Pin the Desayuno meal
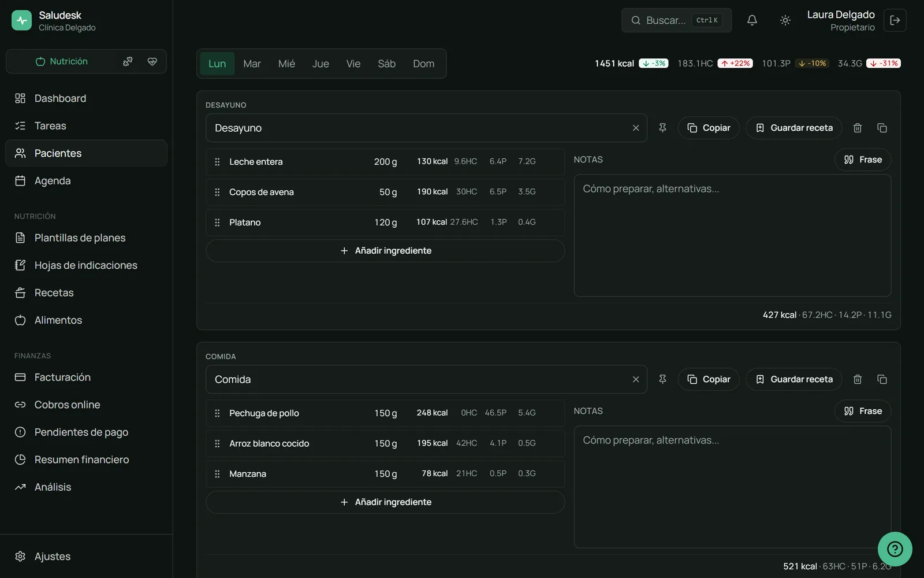Image resolution: width=924 pixels, height=578 pixels. [662, 128]
